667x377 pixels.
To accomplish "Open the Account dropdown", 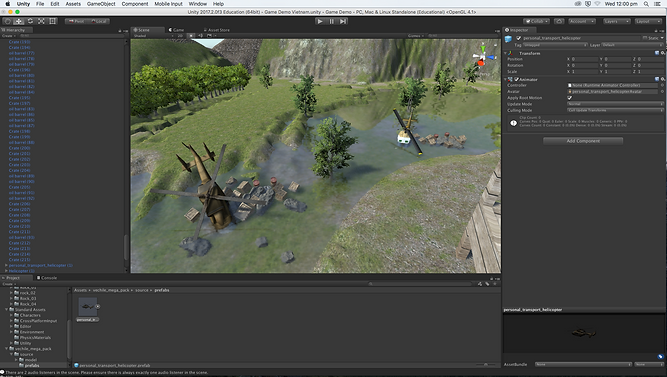I will pyautogui.click(x=582, y=21).
